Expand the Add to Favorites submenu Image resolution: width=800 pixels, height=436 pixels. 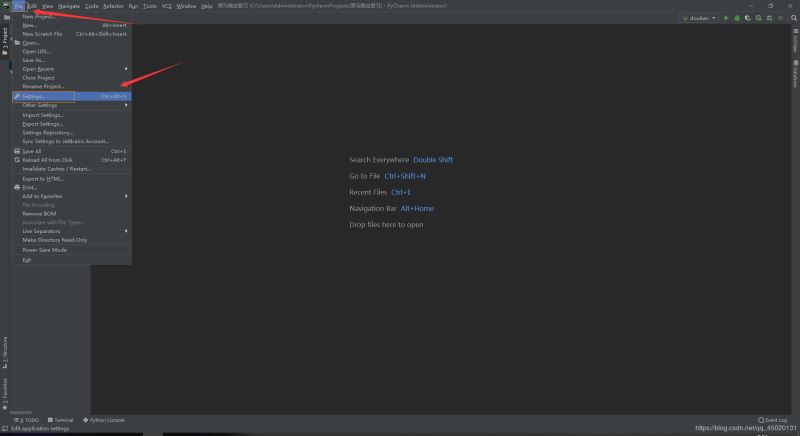(71, 196)
